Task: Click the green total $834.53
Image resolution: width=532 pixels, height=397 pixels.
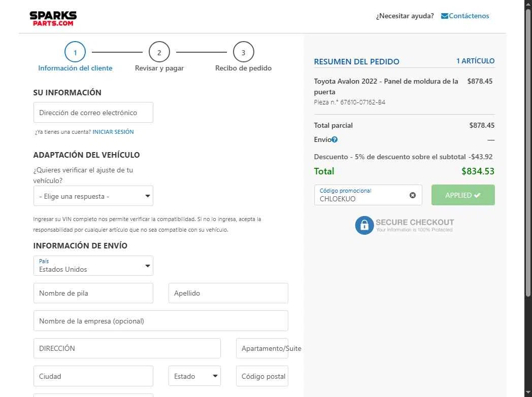Action: coord(478,171)
